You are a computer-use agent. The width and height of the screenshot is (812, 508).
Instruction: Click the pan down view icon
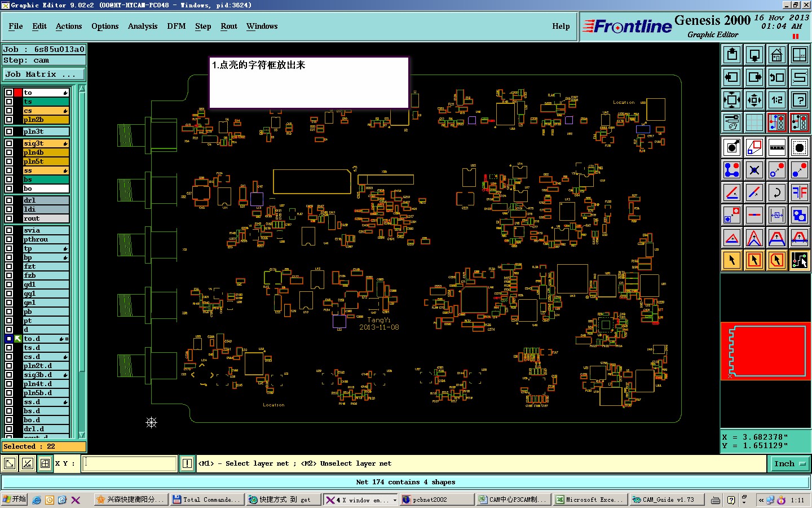point(754,55)
